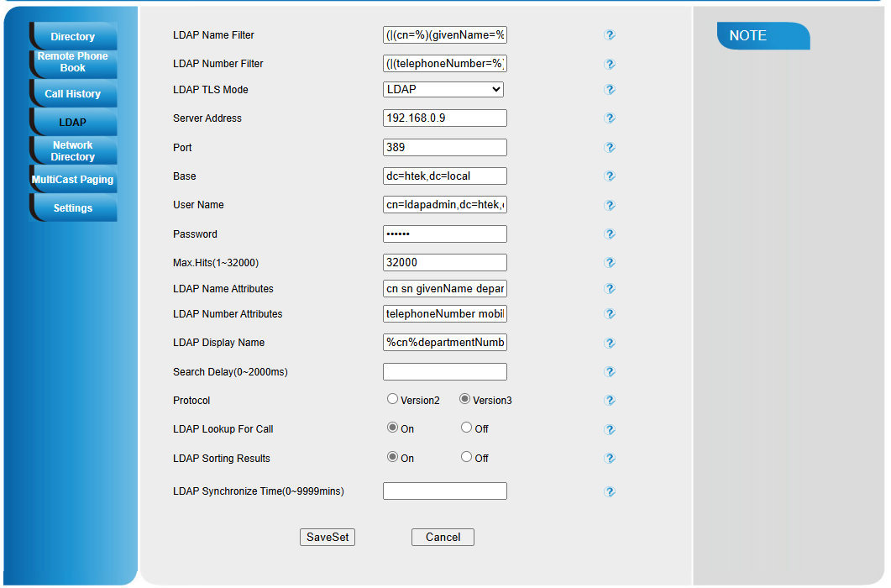Click help icon for LDAP Synchronize Time
Viewport: 891px width, 588px height.
(x=610, y=491)
